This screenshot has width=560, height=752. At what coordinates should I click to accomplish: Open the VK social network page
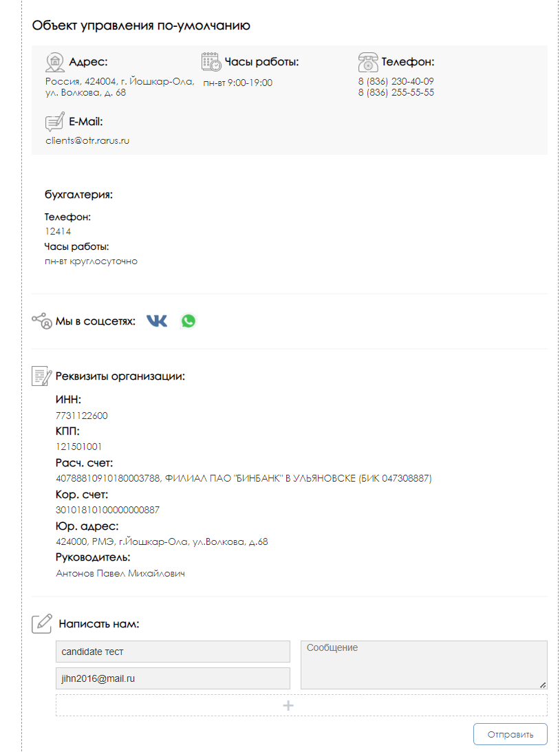pyautogui.click(x=157, y=321)
